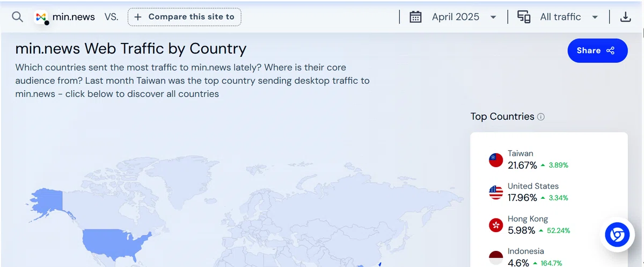This screenshot has height=267, width=644.
Task: Select the Taiwan country name
Action: coord(521,154)
